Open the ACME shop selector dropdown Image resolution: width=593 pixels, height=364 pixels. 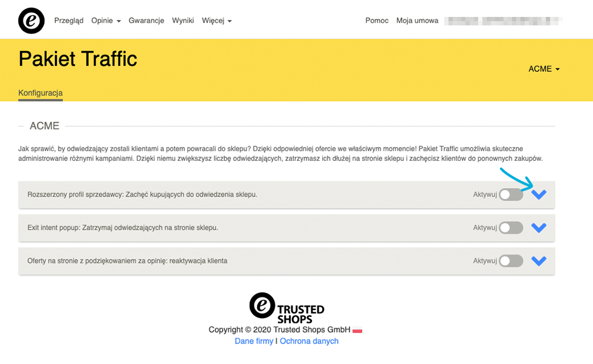544,69
